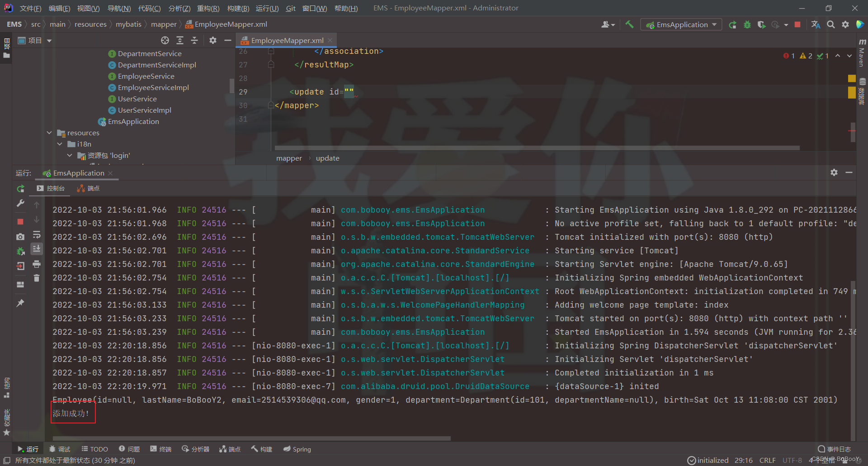Open Maven tool window on right edge
868x466 pixels.
click(862, 53)
